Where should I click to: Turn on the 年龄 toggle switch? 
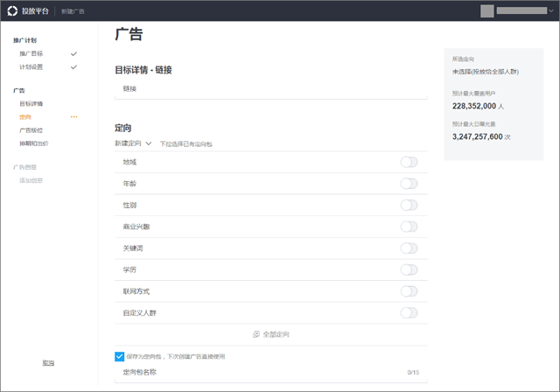click(x=409, y=184)
